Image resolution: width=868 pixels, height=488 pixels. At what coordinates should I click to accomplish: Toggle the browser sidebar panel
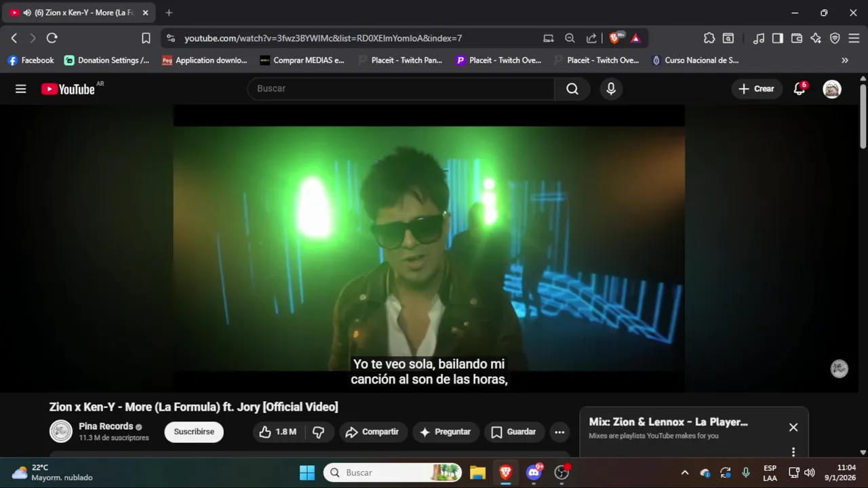(x=778, y=38)
